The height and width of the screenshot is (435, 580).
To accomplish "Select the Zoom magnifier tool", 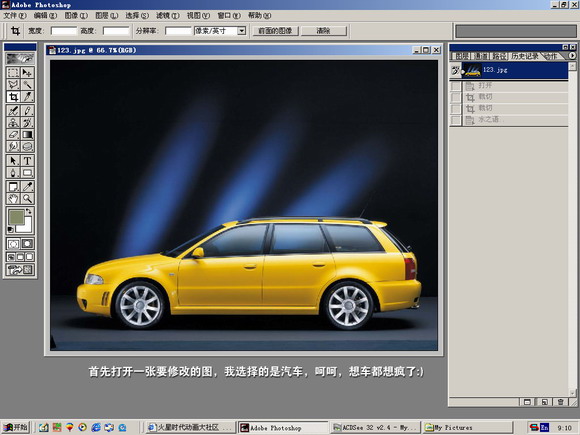I will point(27,199).
